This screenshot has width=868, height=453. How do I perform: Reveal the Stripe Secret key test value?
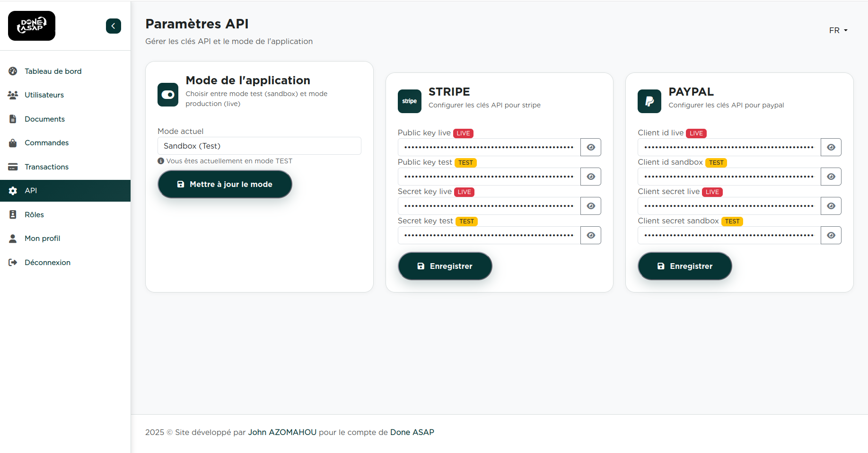(590, 235)
